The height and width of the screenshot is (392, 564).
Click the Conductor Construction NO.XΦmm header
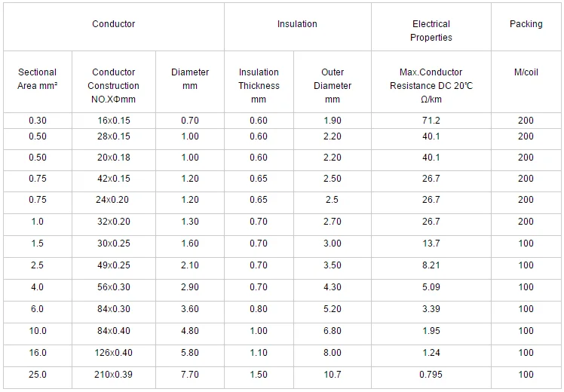click(114, 85)
